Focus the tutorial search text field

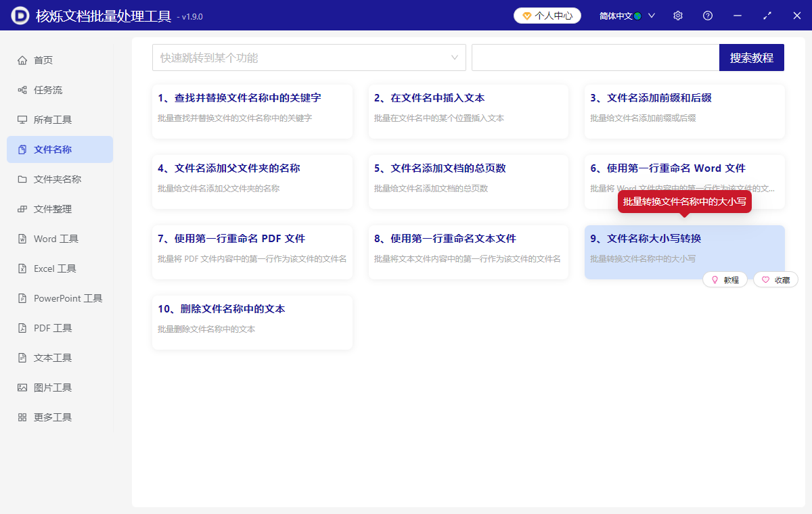pos(595,57)
